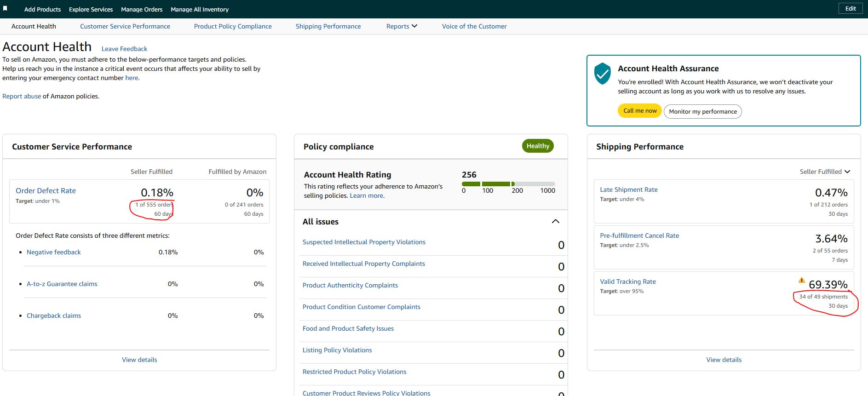Click the 0.18% Seller Fulfilled defect rate value
The image size is (868, 396).
(x=157, y=192)
